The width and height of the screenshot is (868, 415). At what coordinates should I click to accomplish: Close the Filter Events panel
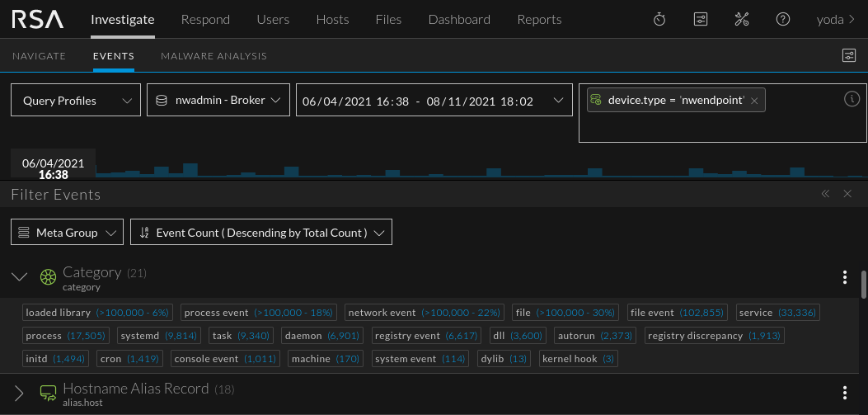pos(847,194)
